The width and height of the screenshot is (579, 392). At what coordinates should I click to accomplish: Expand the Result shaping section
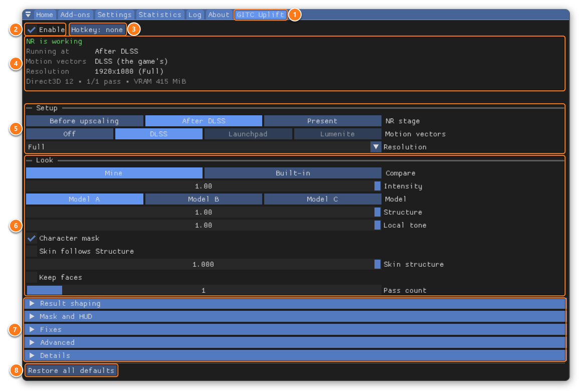[295, 303]
